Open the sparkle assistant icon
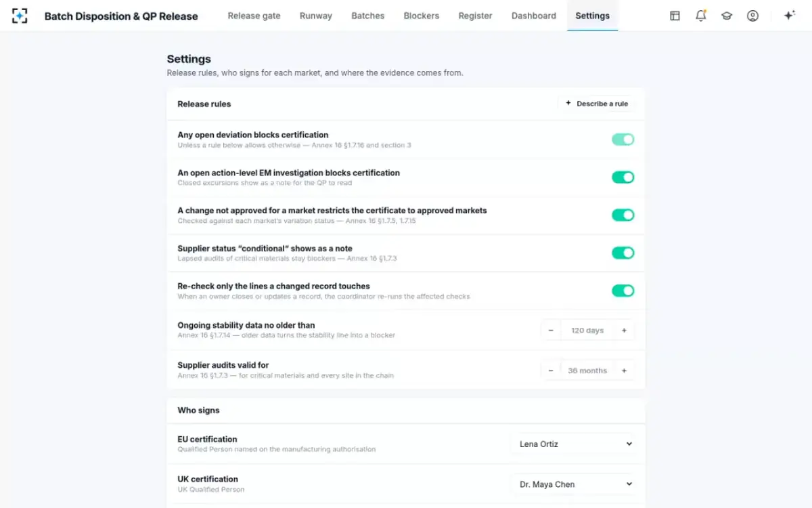This screenshot has width=812, height=508. 789,16
